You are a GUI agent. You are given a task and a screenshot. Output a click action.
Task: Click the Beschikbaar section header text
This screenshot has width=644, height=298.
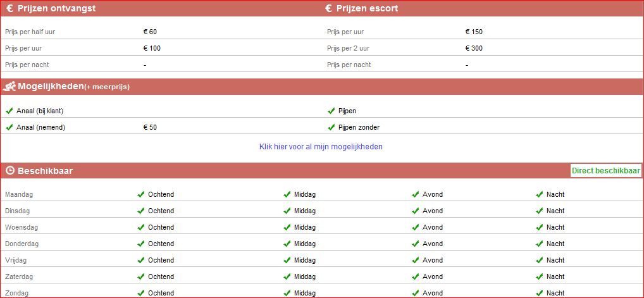45,171
